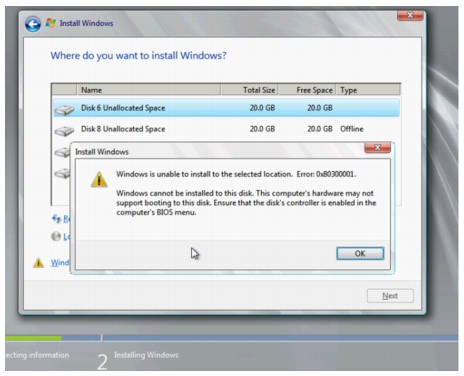The height and width of the screenshot is (376, 464).
Task: Click the Free Space column header
Action: point(307,90)
